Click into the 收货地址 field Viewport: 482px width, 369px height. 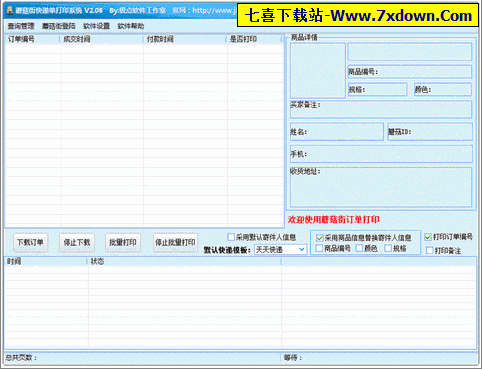click(x=381, y=187)
